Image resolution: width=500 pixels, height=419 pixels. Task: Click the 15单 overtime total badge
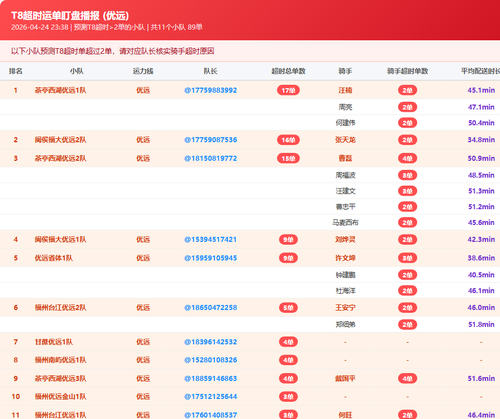(x=288, y=158)
